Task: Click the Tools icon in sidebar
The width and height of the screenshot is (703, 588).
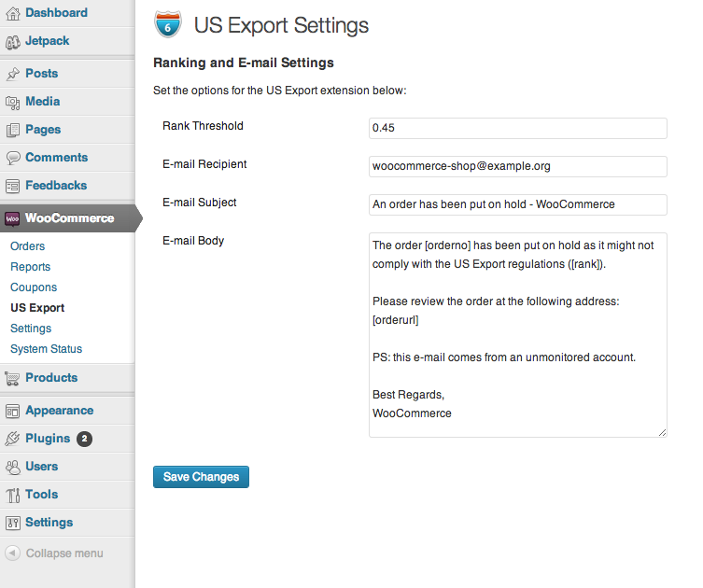Action: point(12,495)
